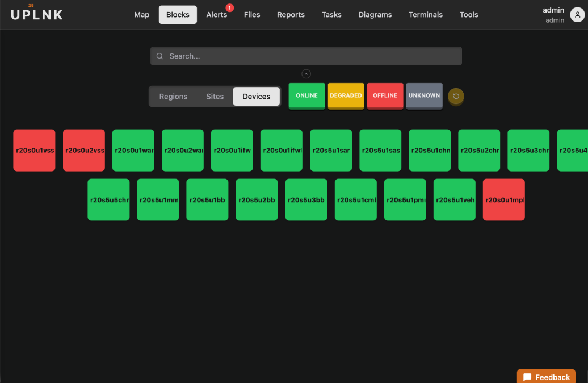This screenshot has width=588, height=383.
Task: Open offline device block r20s0u2vss
Action: coord(84,151)
